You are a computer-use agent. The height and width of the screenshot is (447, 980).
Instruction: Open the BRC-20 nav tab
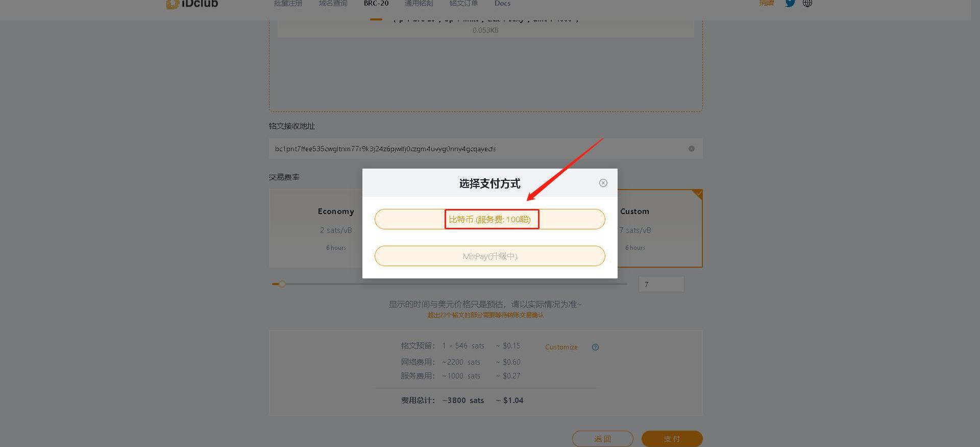[376, 4]
